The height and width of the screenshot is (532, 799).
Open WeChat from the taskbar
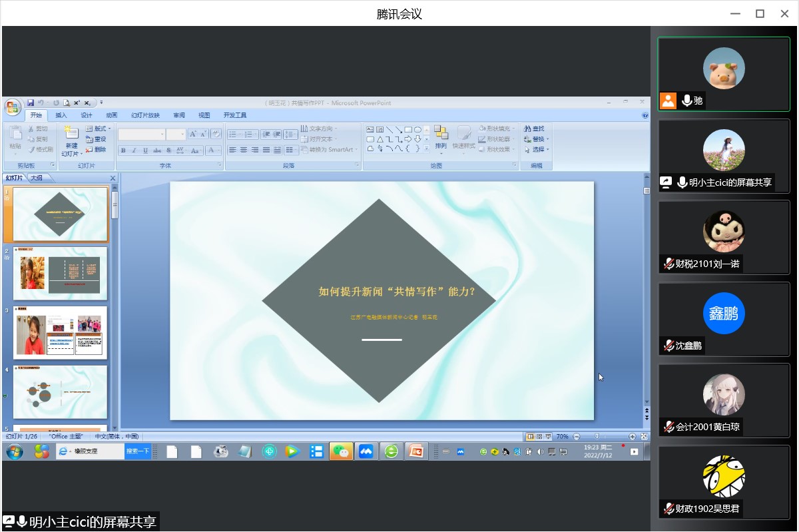click(341, 451)
